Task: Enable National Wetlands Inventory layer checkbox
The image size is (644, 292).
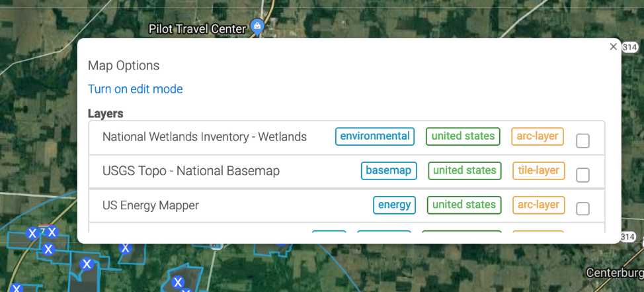Action: (583, 140)
